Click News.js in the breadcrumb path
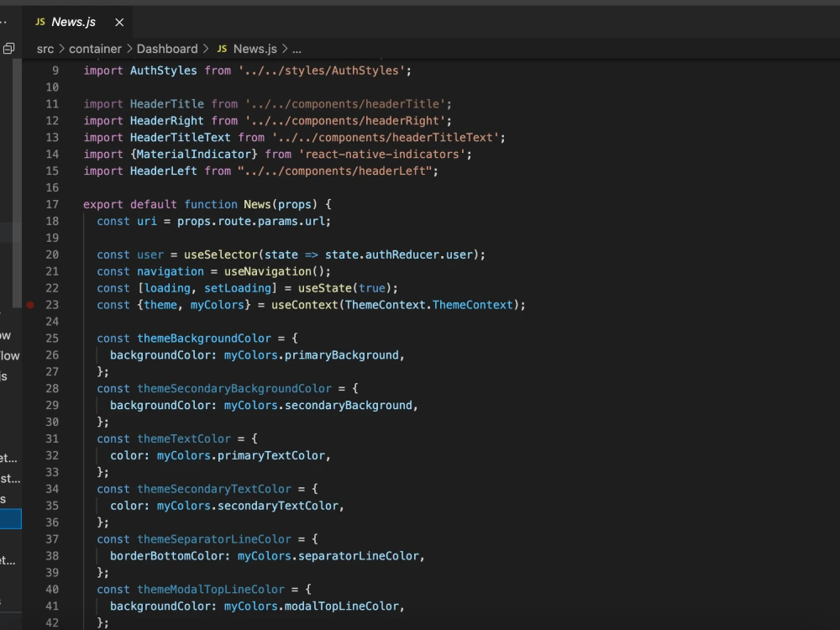Image resolution: width=840 pixels, height=630 pixels. point(255,49)
